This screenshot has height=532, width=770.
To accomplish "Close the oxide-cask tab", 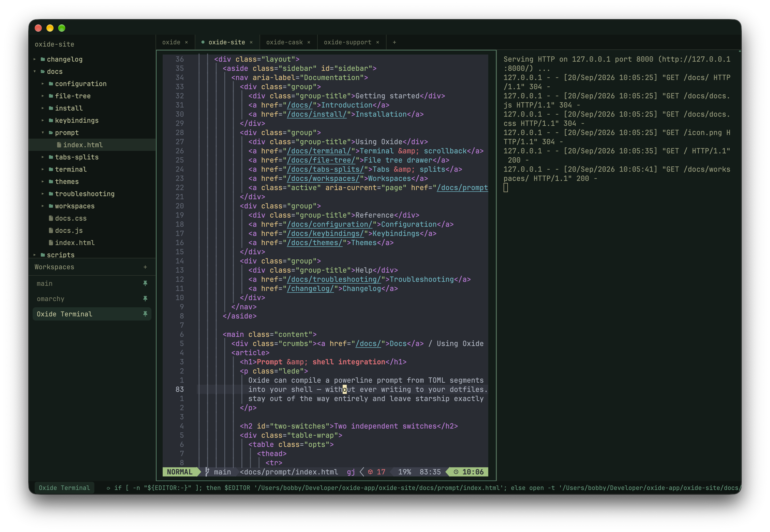I will pos(309,42).
